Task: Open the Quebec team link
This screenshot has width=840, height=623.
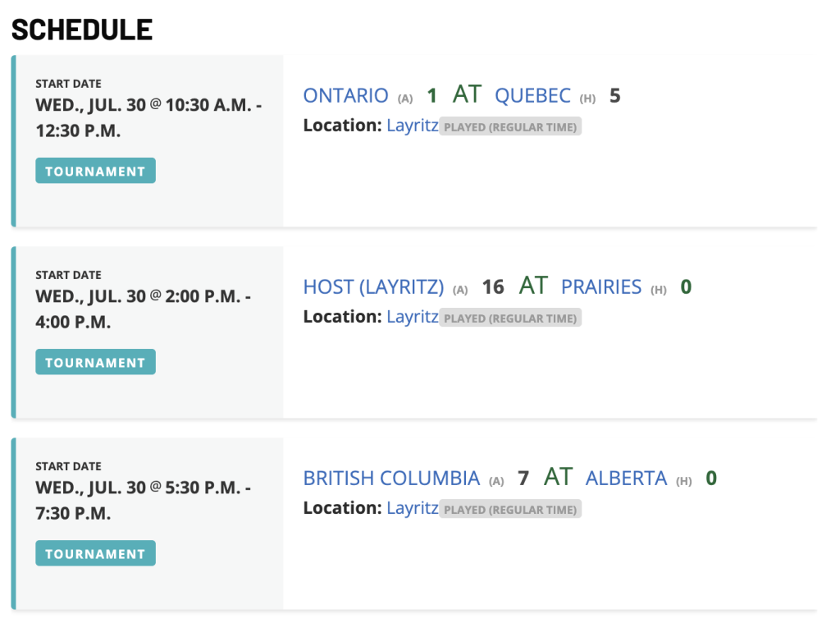Action: (x=532, y=96)
